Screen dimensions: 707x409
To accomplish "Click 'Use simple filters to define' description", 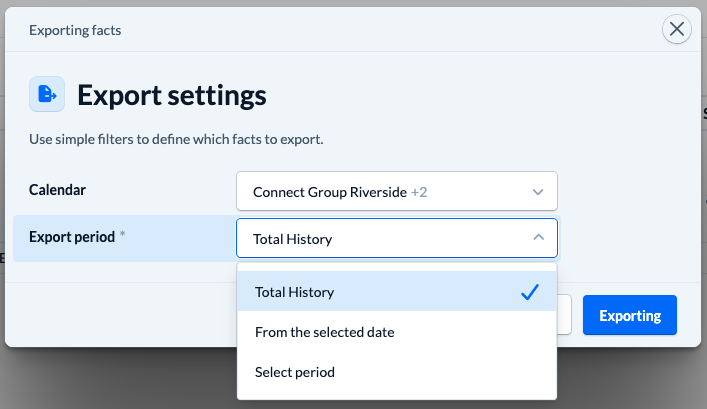I will 176,139.
